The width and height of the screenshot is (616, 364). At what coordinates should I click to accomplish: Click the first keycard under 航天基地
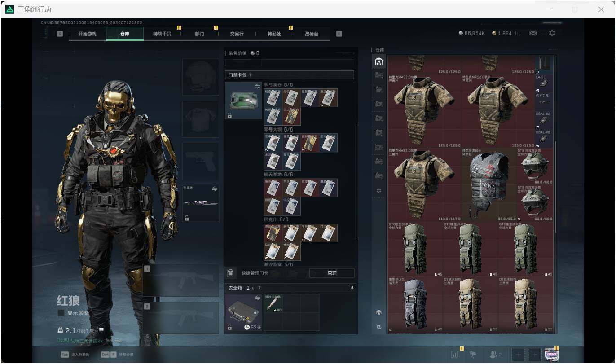pyautogui.click(x=273, y=188)
